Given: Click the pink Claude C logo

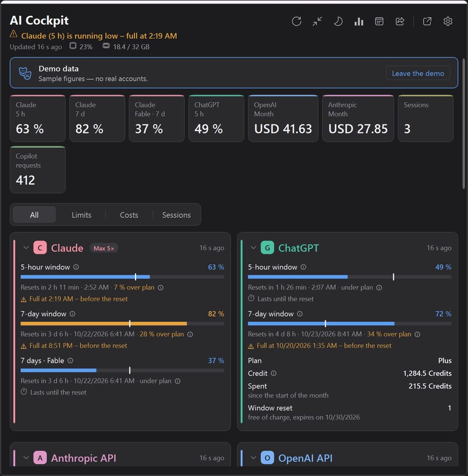Looking at the screenshot, I should pyautogui.click(x=40, y=248).
